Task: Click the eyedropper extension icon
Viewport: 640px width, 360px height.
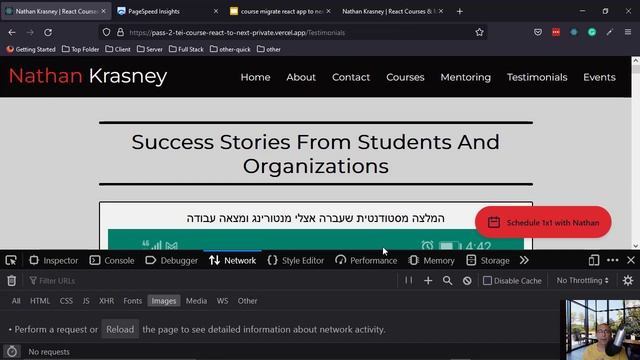Action: (x=610, y=32)
